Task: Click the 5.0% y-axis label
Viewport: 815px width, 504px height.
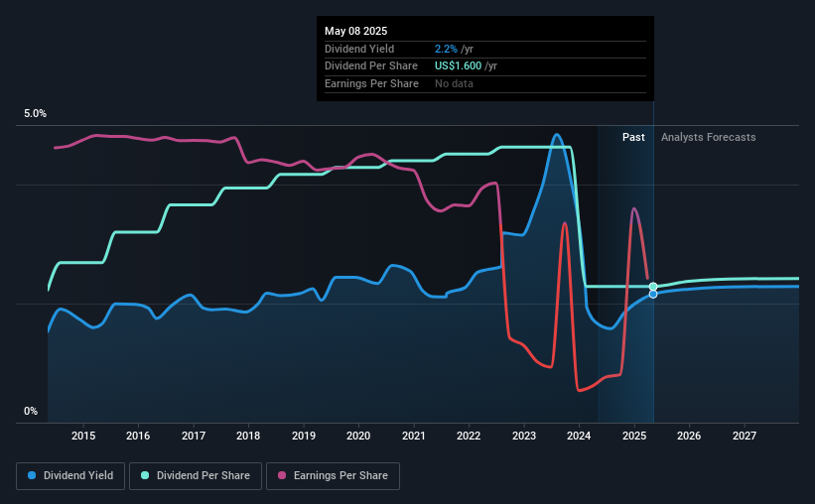Action: [36, 114]
